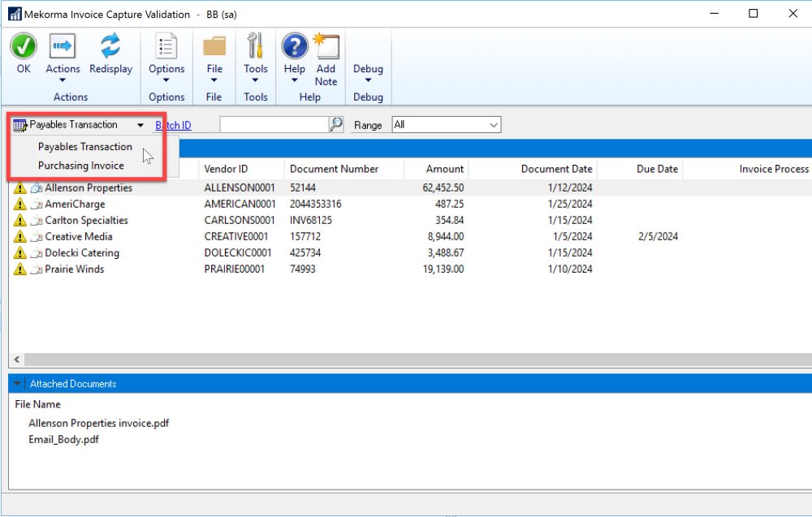
Task: Select the Creative Media vendor name
Action: 79,236
